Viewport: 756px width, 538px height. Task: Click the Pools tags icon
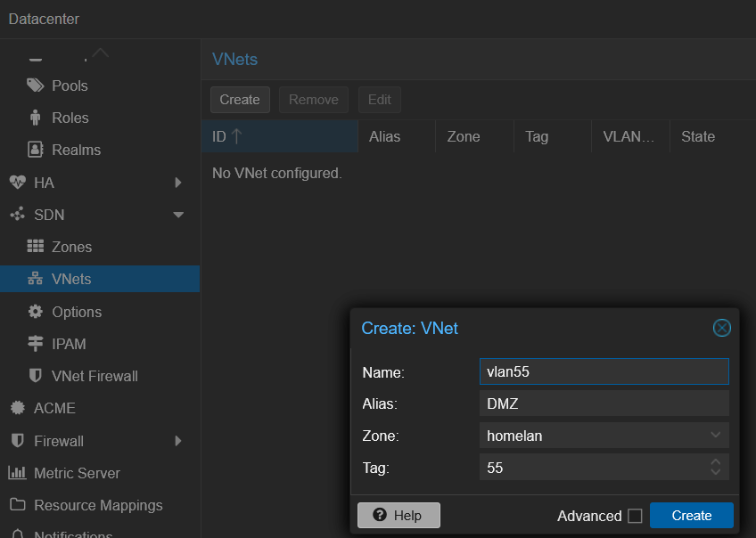pyautogui.click(x=36, y=86)
